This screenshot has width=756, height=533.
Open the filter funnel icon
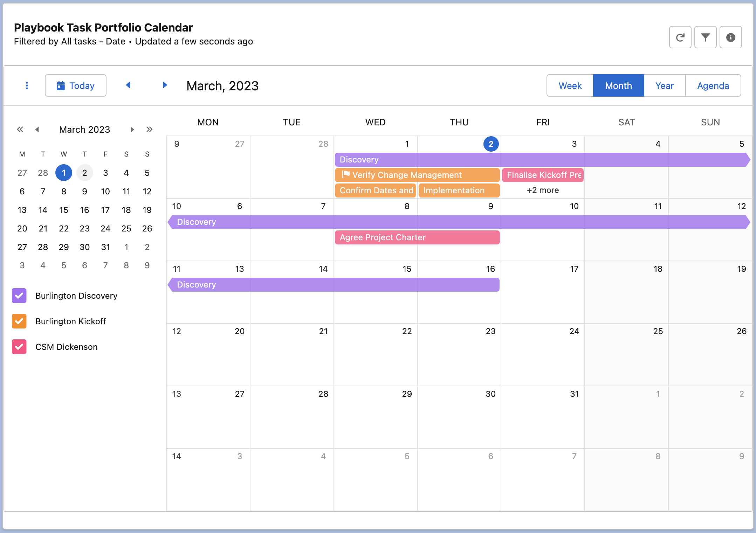point(705,37)
